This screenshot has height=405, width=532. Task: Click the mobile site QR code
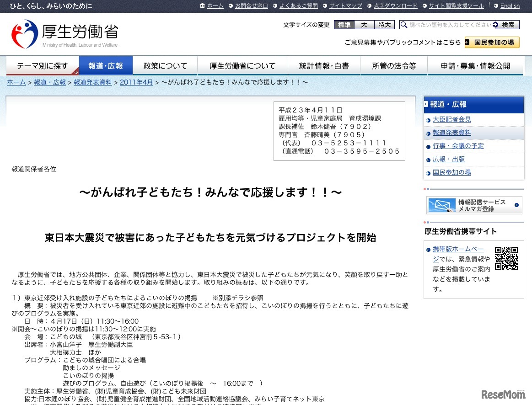pos(506,258)
